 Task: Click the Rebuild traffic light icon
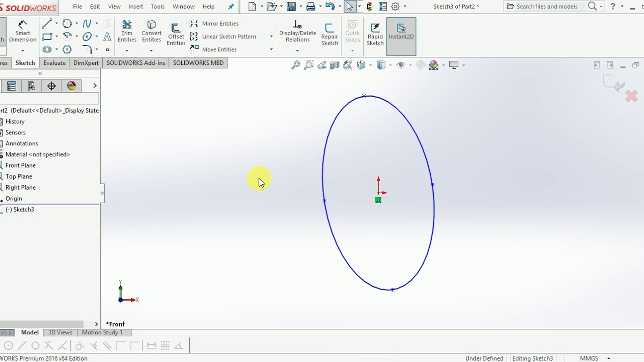pos(370,7)
